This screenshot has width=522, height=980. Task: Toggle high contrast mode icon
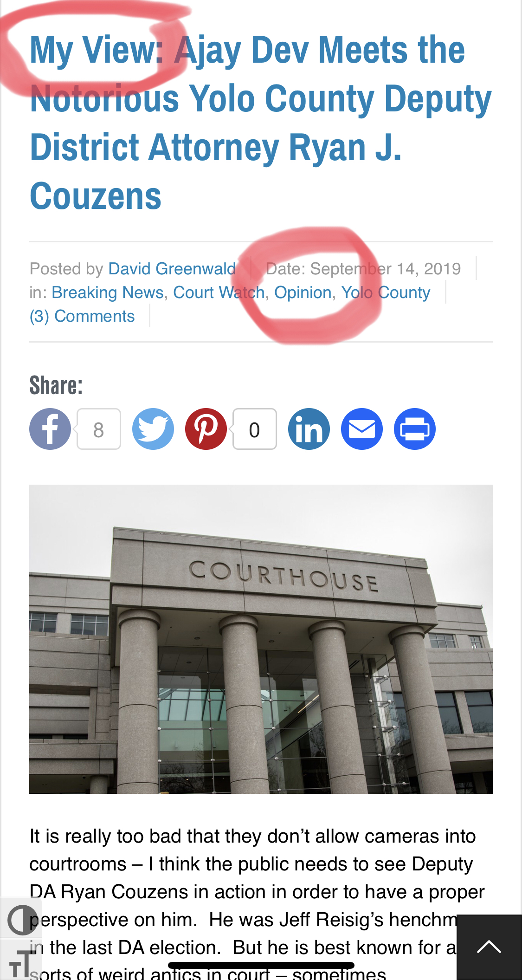click(x=21, y=920)
